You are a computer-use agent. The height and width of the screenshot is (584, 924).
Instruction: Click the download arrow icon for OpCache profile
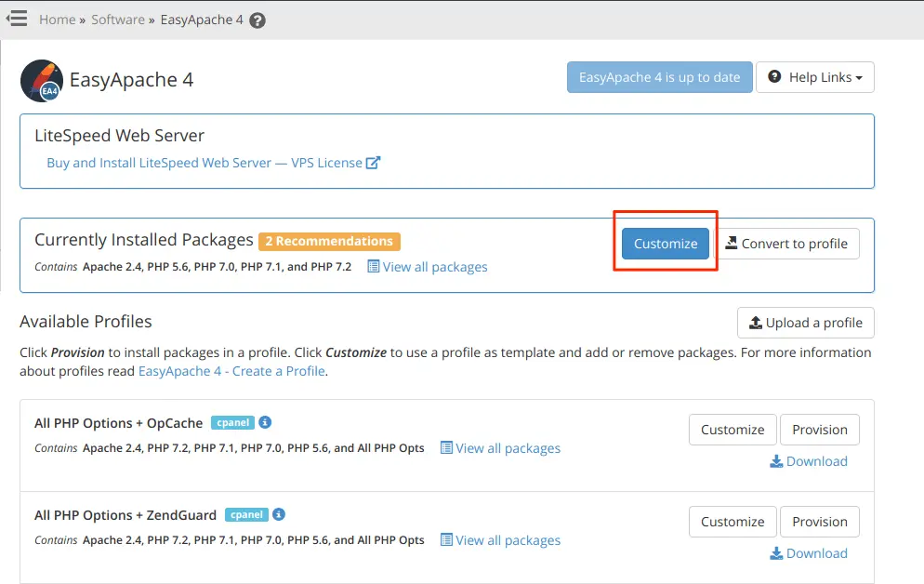click(x=774, y=461)
